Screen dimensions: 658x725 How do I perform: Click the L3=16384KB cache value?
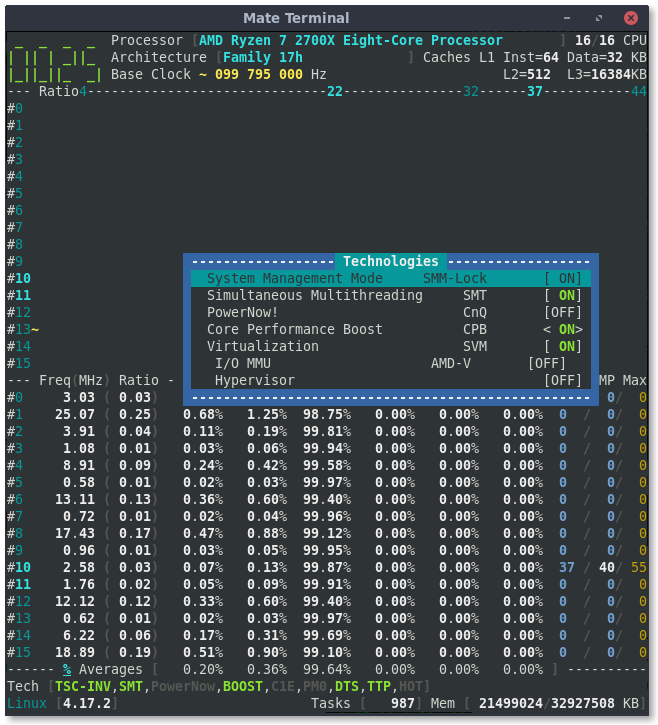click(607, 74)
